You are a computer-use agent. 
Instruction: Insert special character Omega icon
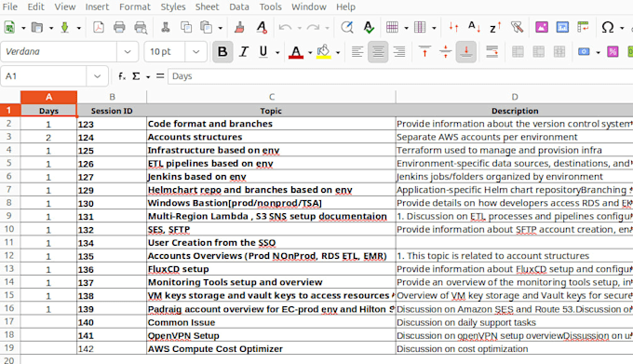608,27
